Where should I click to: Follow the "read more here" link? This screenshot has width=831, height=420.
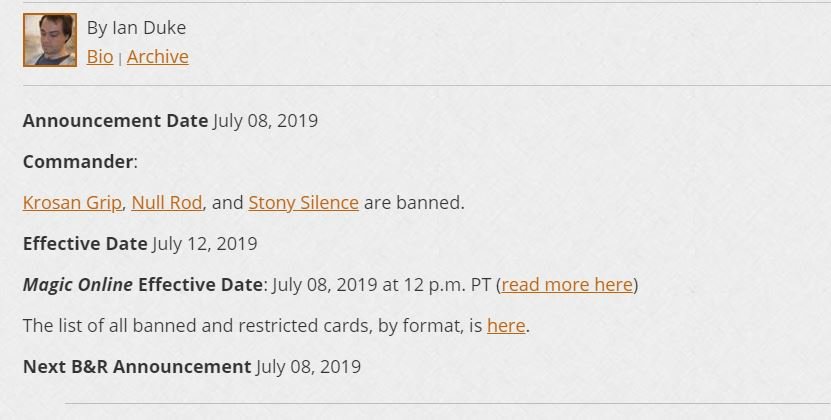tap(567, 285)
